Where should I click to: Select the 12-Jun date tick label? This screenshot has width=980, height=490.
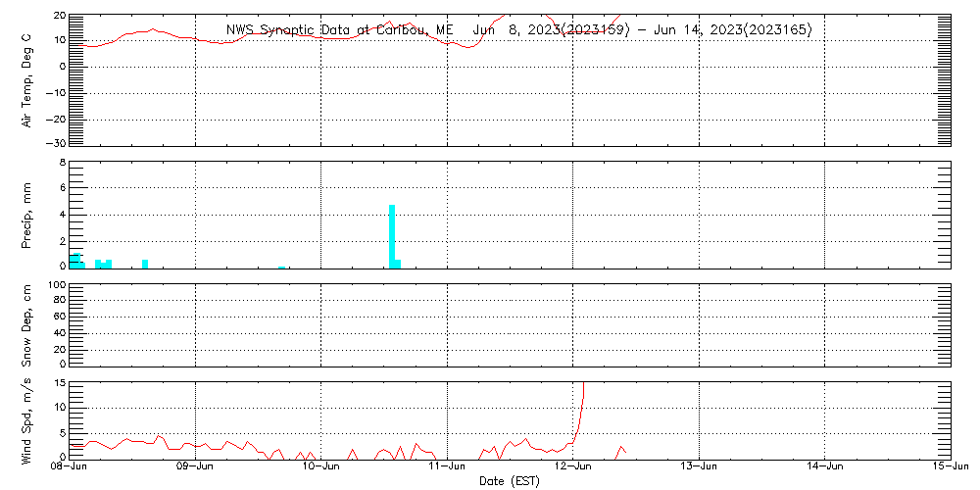pos(573,468)
